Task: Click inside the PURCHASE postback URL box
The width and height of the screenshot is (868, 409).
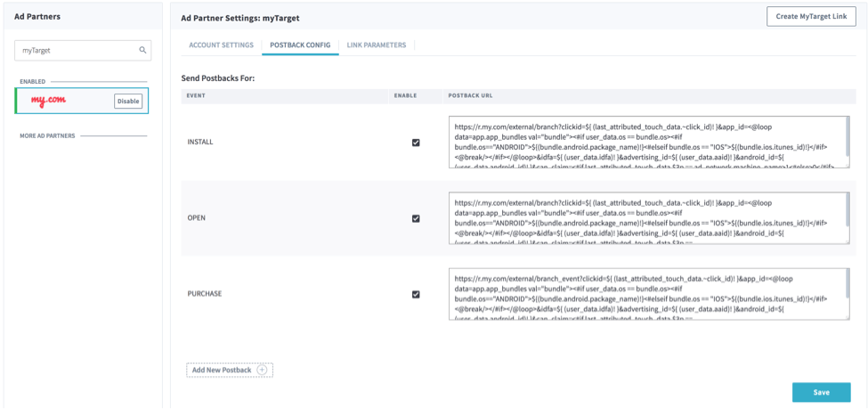Action: click(645, 294)
